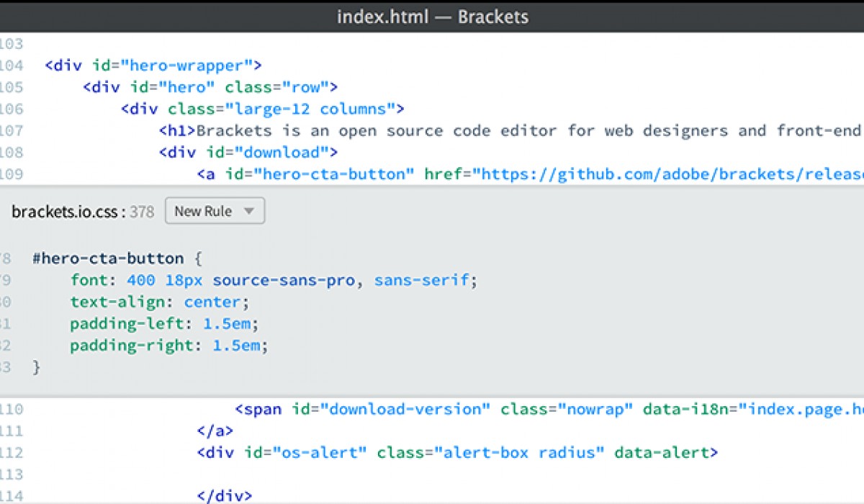Click the 1.5em value of padding-right
This screenshot has height=504, width=864.
pyautogui.click(x=236, y=345)
